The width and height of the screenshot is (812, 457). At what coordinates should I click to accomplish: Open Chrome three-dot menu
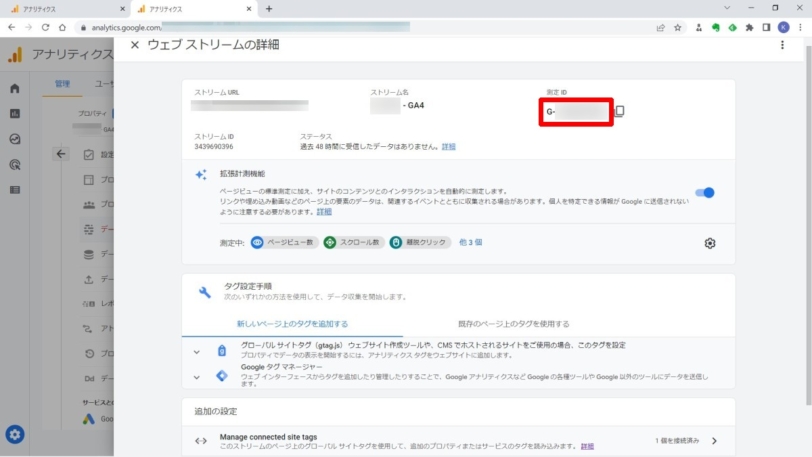point(800,27)
